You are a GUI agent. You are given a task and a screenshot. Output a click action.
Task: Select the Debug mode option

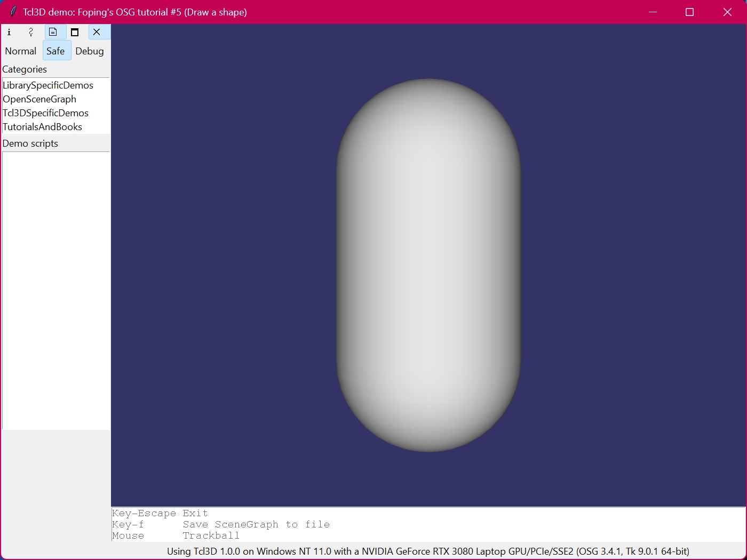click(90, 51)
